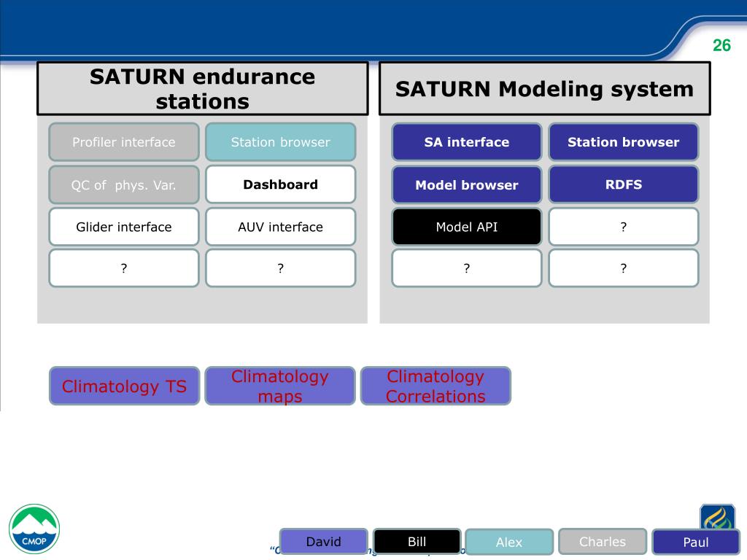The image size is (747, 560).
Task: Select the Model browser box
Action: (467, 184)
